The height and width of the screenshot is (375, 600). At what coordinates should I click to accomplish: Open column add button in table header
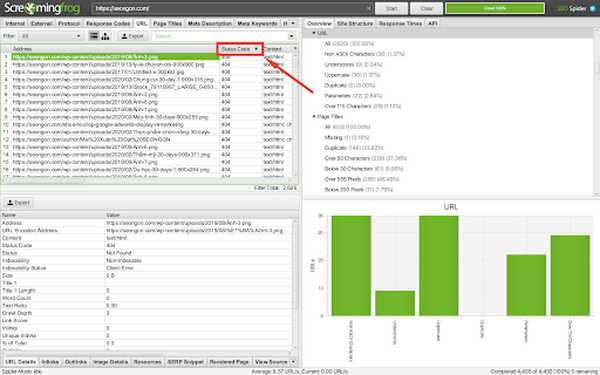point(295,48)
